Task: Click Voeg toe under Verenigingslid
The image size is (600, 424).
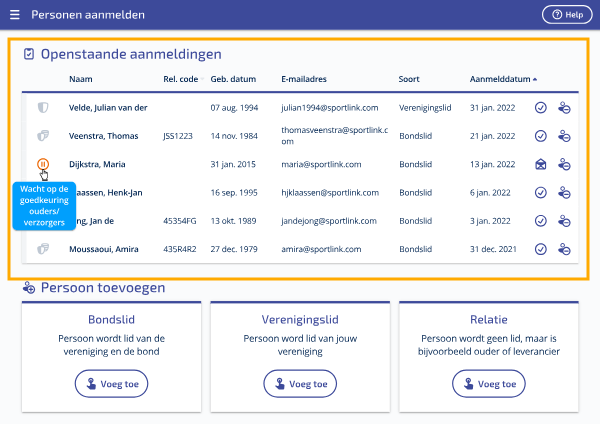Action: [x=300, y=383]
